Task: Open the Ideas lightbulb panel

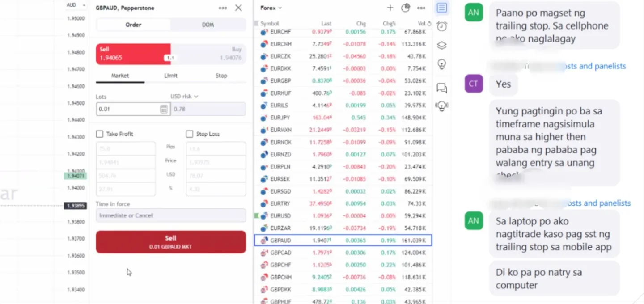Action: click(441, 64)
